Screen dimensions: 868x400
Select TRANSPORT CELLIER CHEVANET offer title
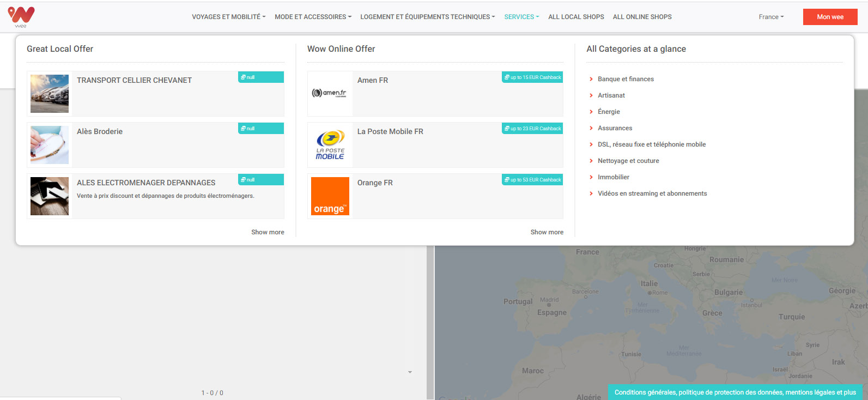pos(134,80)
